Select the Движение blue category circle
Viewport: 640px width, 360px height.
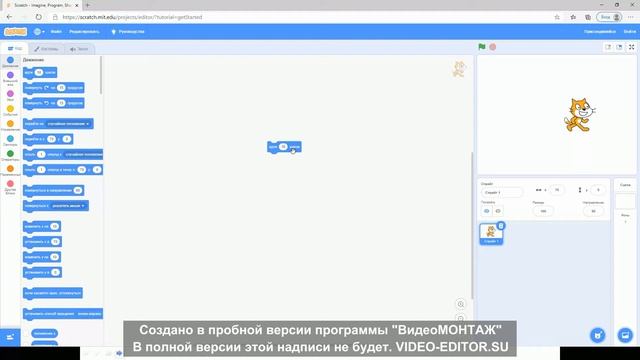[x=10, y=60]
